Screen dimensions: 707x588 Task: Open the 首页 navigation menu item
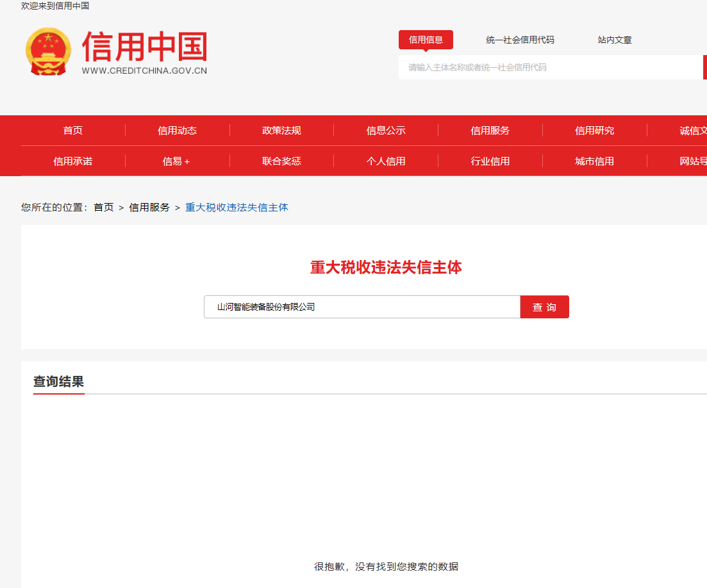(x=72, y=130)
